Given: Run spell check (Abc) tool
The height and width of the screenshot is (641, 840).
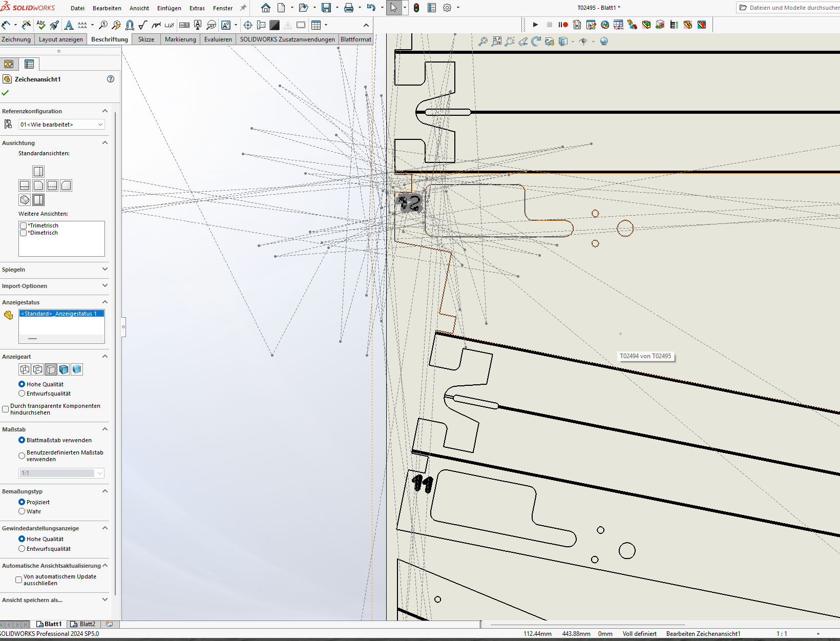Looking at the screenshot, I should coord(41,25).
